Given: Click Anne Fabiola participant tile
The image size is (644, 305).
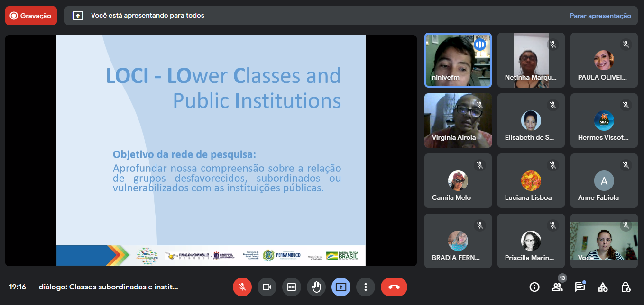Looking at the screenshot, I should pyautogui.click(x=604, y=180).
